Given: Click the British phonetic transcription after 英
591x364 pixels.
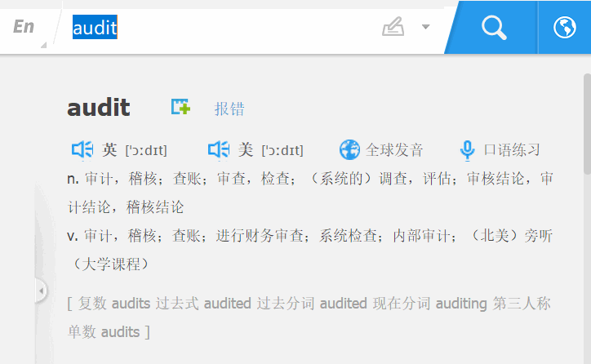Looking at the screenshot, I should click(146, 150).
